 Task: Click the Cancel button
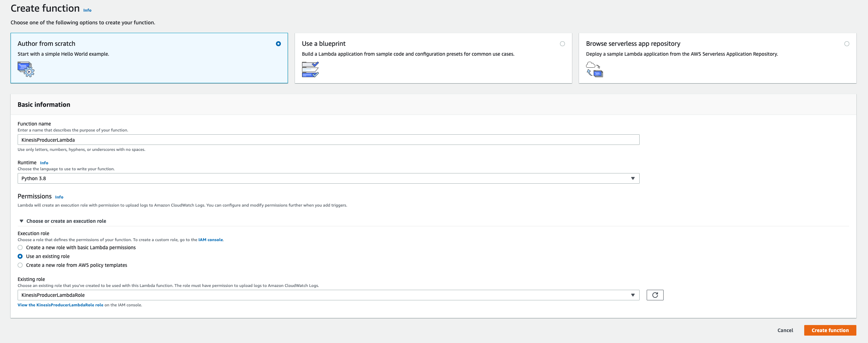point(785,330)
